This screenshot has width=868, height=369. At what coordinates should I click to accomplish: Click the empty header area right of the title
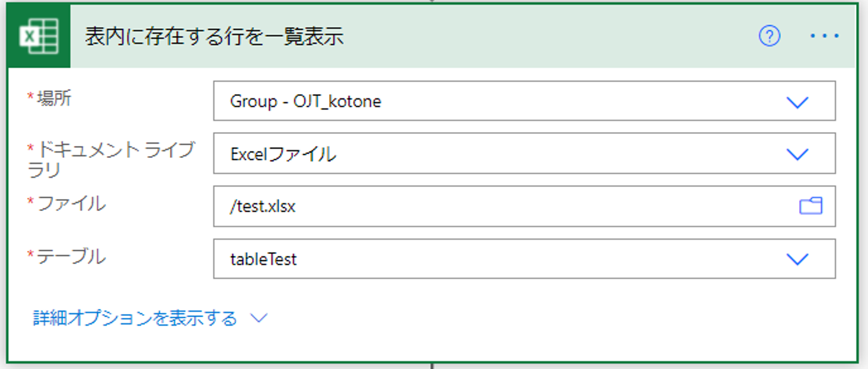pos(542,37)
